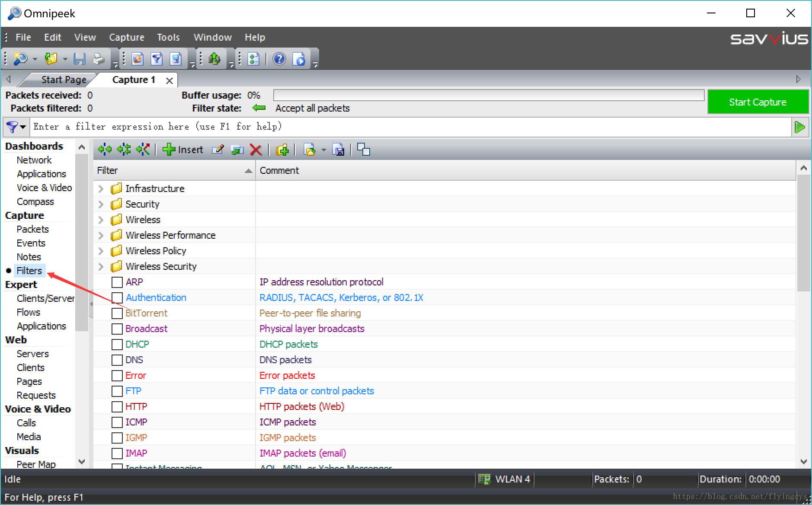Viewport: 812px width, 505px height.
Task: Click the accept matching any filter icon
Action: point(124,150)
